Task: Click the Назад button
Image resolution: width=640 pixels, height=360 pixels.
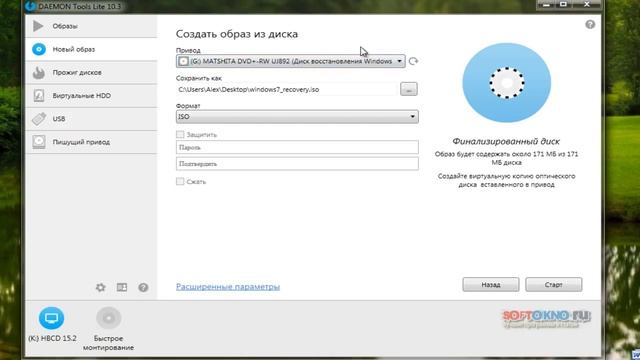Action: (x=491, y=284)
